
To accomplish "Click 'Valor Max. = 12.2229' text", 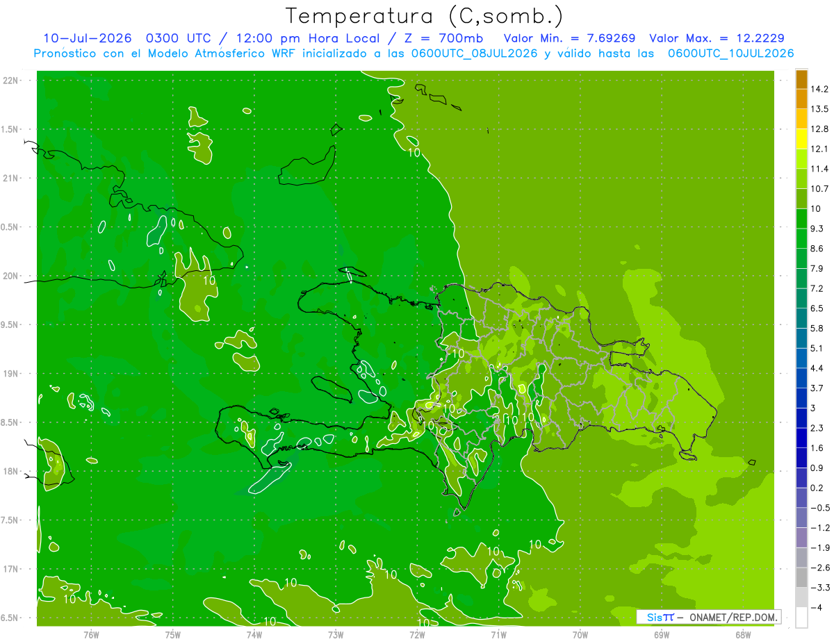I will [x=717, y=38].
